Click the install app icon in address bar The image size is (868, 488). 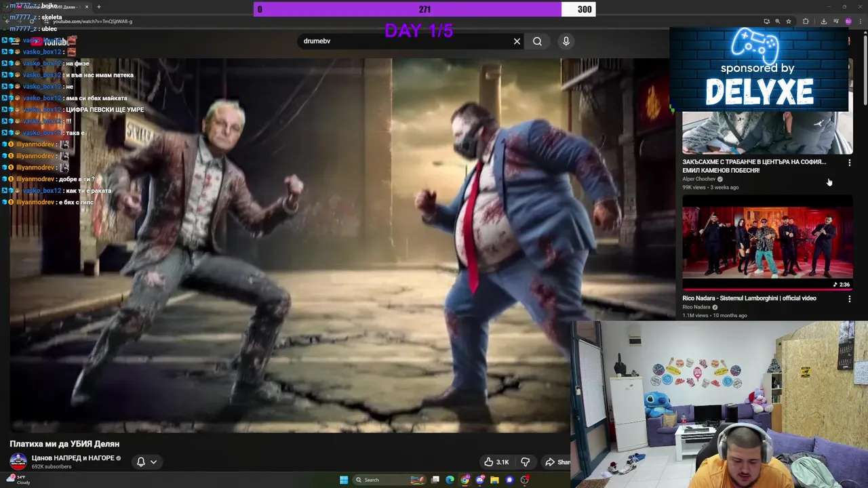767,21
